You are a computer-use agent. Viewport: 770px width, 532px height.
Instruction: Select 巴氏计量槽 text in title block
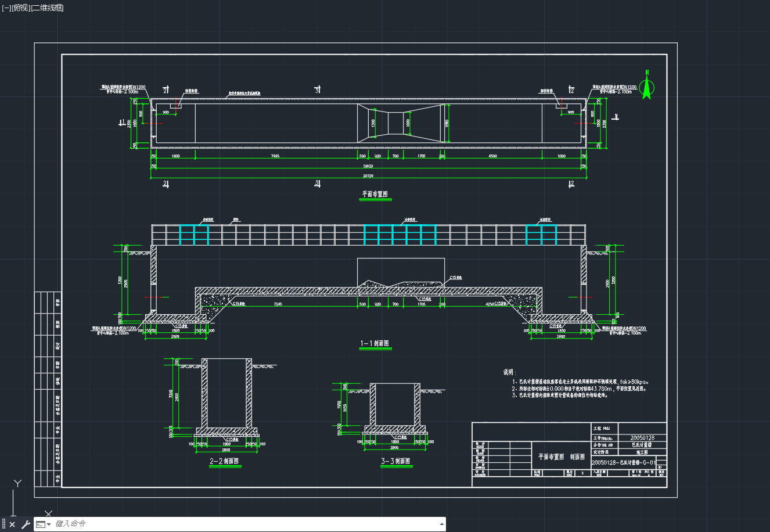click(x=642, y=445)
